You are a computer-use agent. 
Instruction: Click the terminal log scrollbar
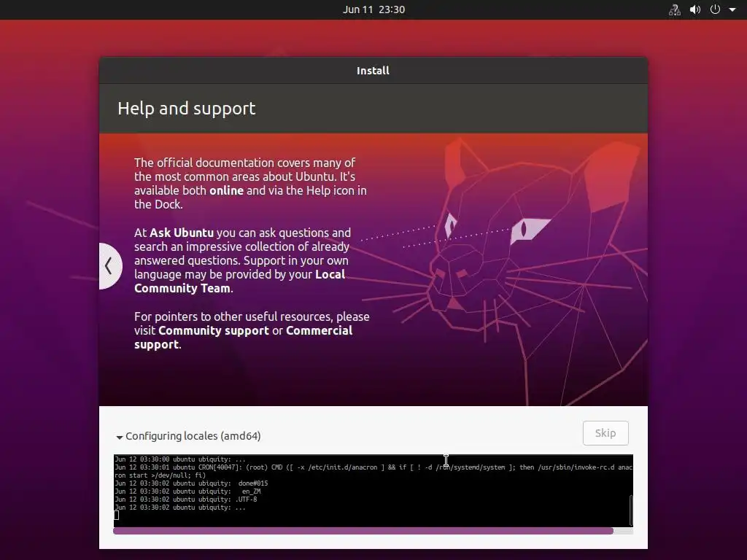(x=631, y=510)
